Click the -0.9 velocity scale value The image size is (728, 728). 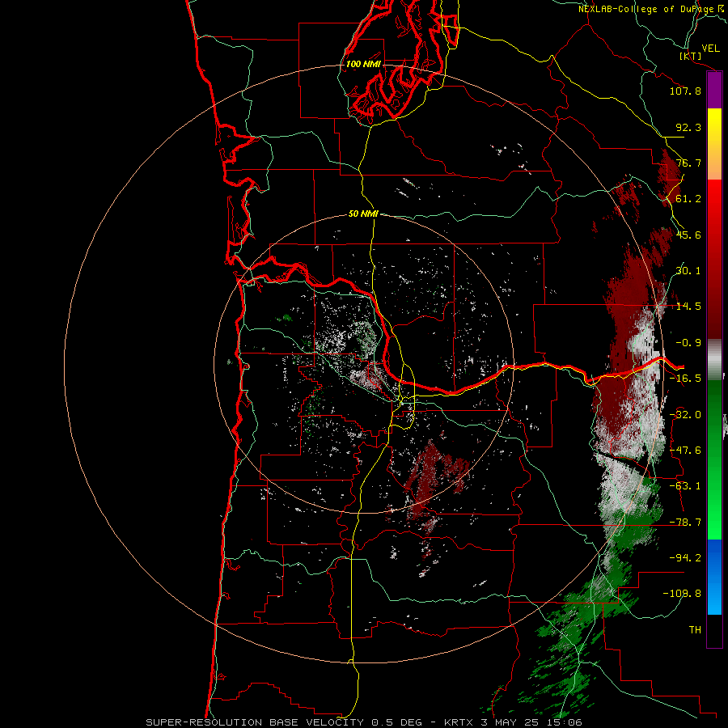[688, 343]
